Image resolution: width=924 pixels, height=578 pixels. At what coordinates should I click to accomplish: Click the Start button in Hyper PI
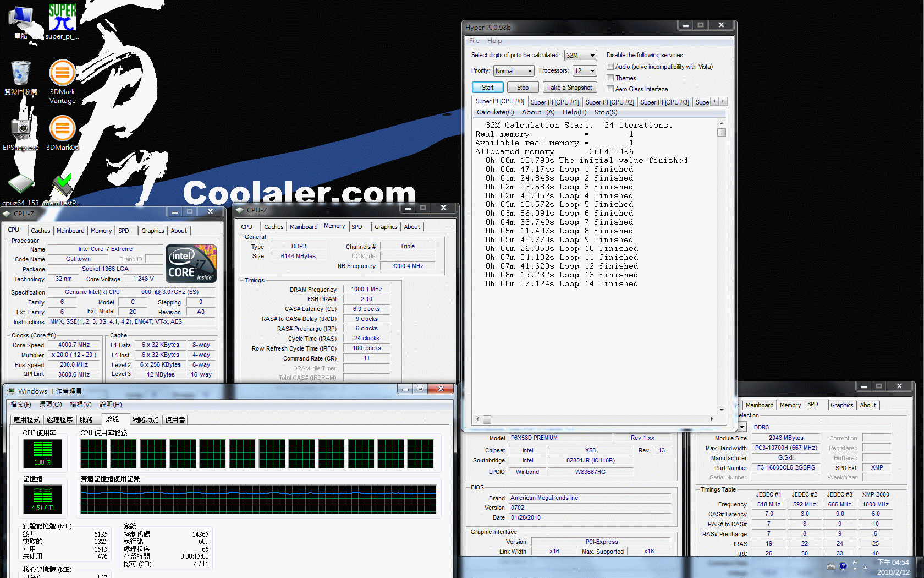coord(487,88)
